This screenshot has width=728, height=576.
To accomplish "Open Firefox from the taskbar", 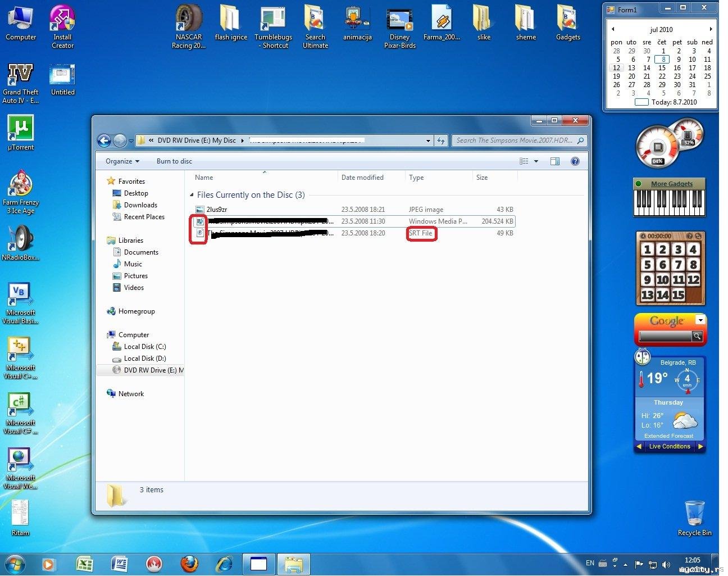I will [x=189, y=564].
